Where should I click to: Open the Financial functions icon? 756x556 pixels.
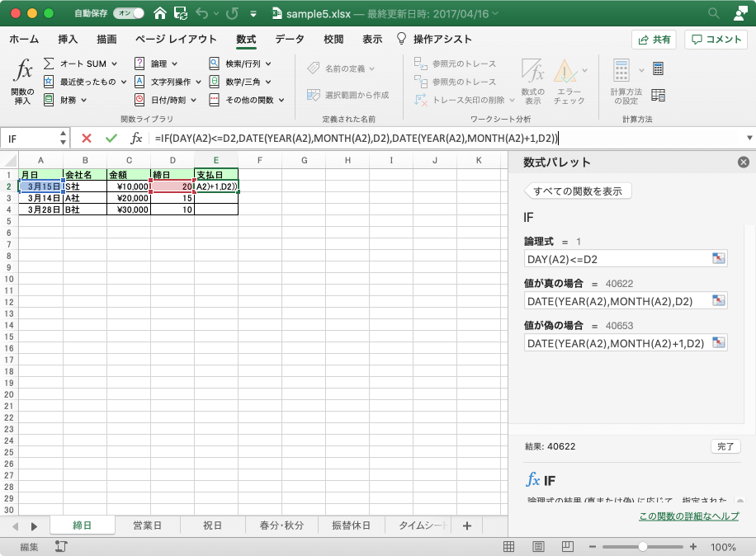click(49, 100)
